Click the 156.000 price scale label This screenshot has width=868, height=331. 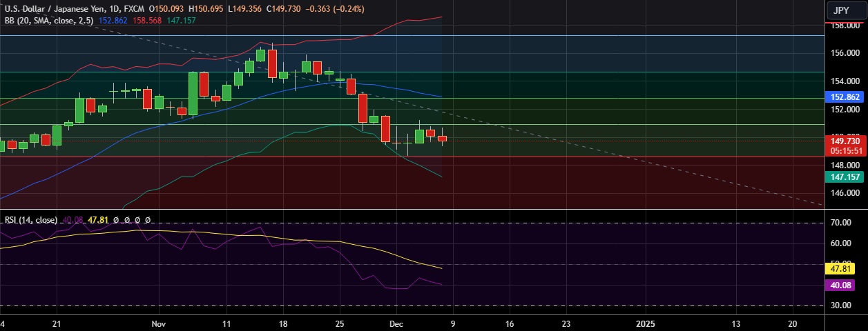coord(845,52)
